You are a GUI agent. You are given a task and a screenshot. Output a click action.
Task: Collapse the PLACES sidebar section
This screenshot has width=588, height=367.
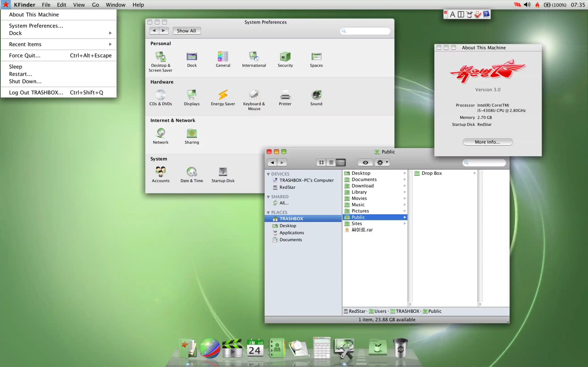tap(268, 213)
